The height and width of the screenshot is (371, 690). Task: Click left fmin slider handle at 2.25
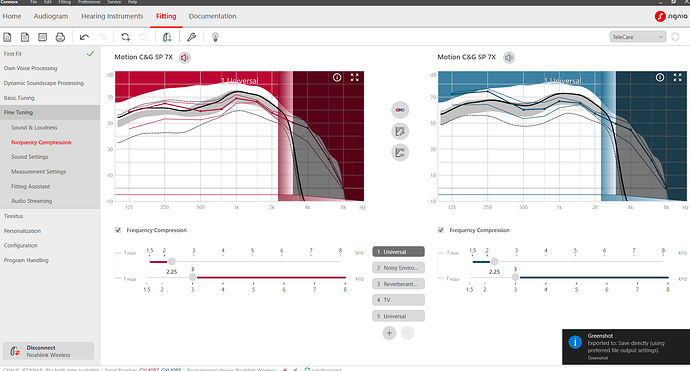click(172, 262)
